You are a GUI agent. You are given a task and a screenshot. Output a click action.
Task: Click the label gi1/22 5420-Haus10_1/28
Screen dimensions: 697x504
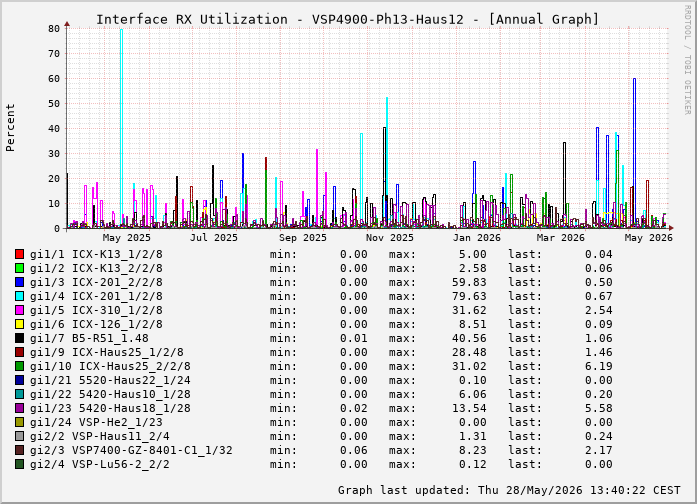(110, 394)
